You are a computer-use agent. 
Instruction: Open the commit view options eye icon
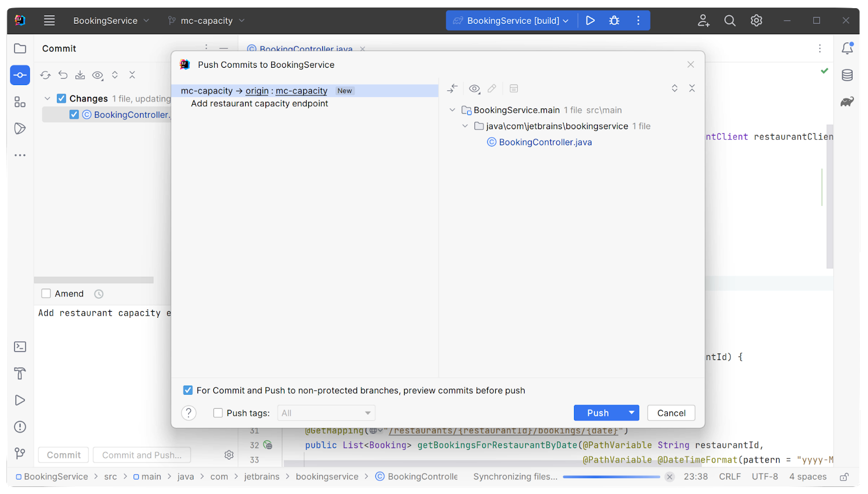click(x=98, y=75)
